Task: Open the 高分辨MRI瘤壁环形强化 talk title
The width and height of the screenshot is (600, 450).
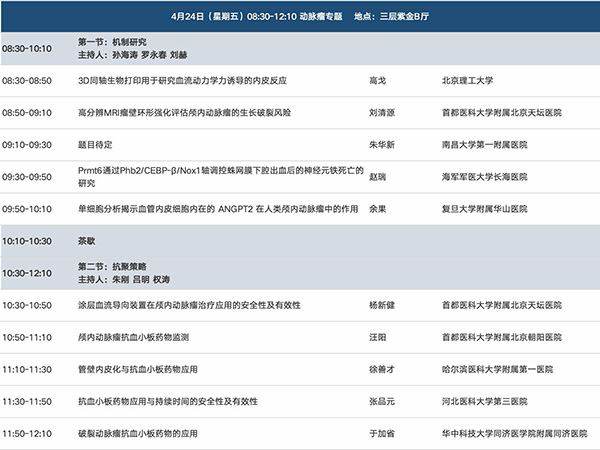Action: [184, 113]
